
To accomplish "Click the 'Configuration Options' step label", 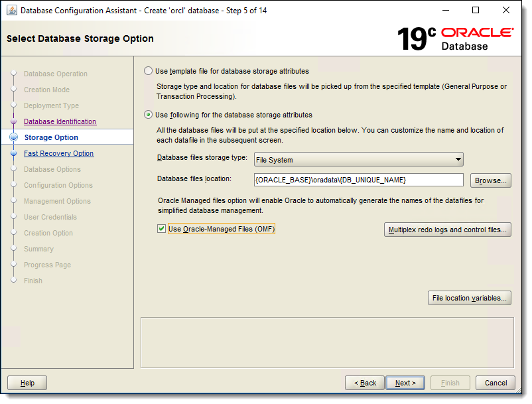I will [x=58, y=185].
